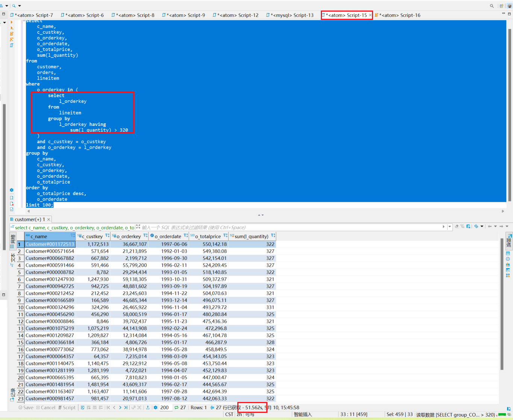This screenshot has width=513, height=420.
Task: Expand the SQL query text panel icon
Action: tap(138, 227)
